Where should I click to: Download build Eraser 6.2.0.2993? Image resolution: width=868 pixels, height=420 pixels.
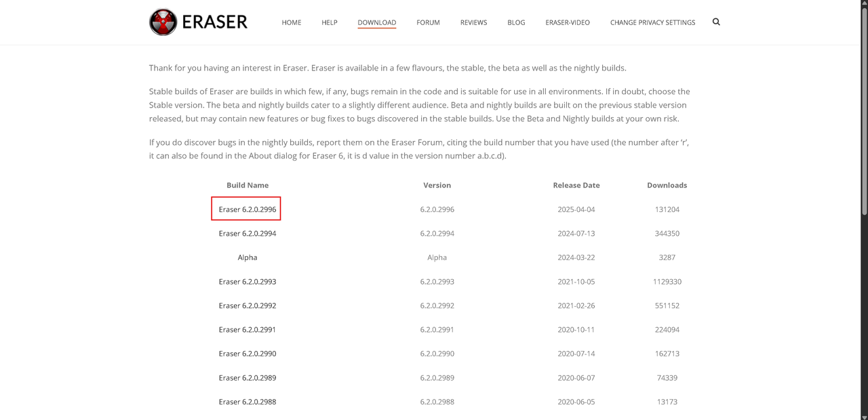click(x=248, y=281)
